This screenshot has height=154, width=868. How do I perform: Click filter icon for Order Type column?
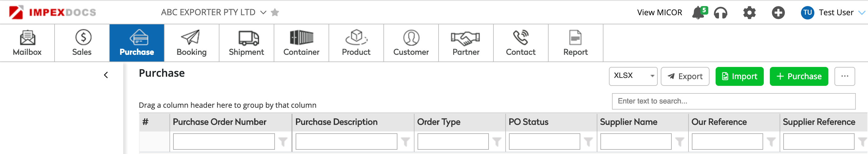coord(497,142)
